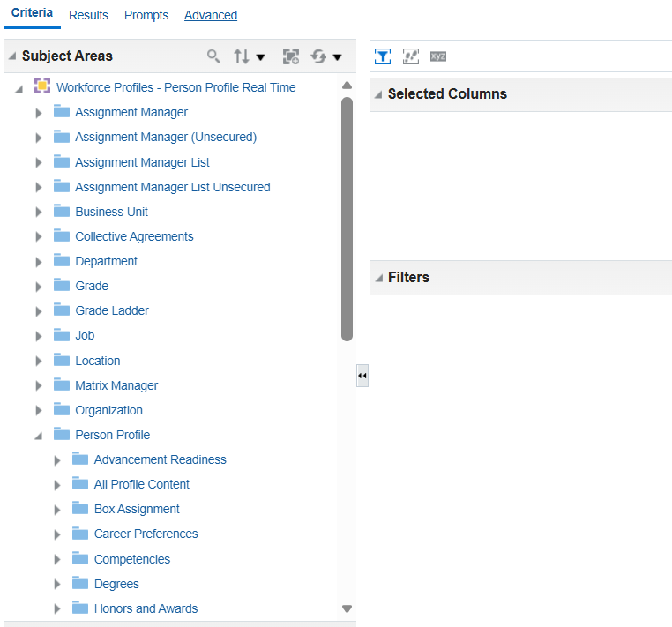Collapse the Workforce Profiles root node

tap(19, 89)
